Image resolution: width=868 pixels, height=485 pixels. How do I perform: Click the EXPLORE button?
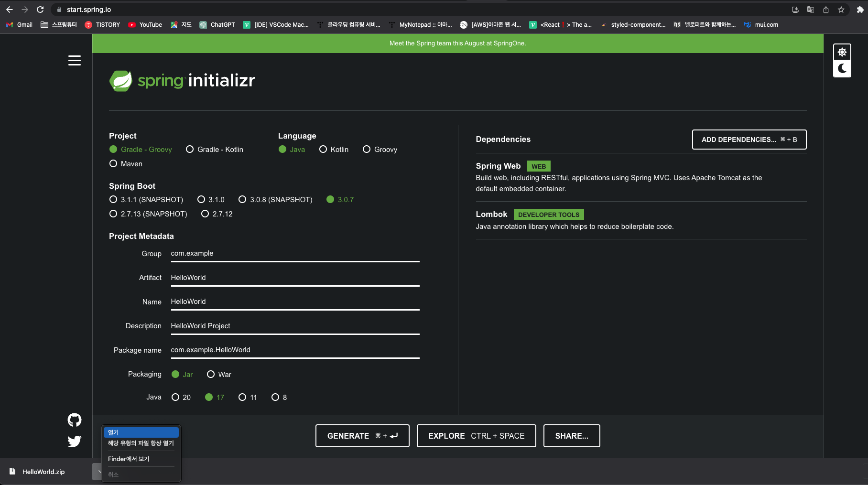[476, 436]
